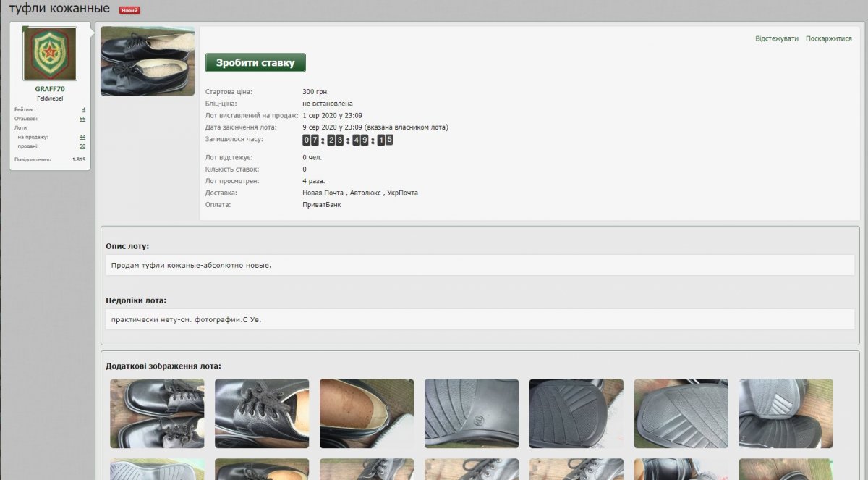
Task: Click watchers value 0 чел.
Action: [312, 157]
